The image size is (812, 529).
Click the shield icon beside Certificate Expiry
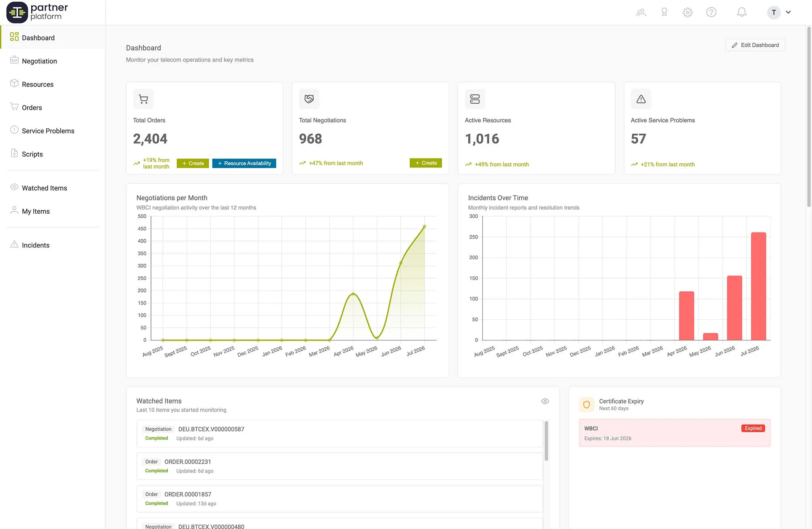[586, 404]
